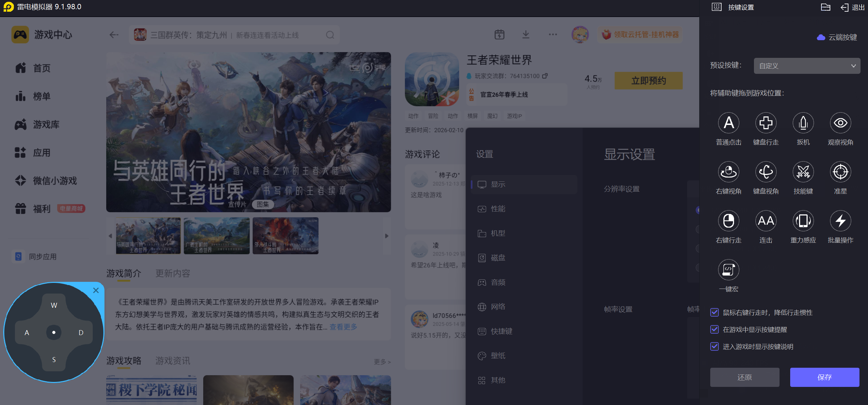Click the blue 保存 button

click(824, 377)
